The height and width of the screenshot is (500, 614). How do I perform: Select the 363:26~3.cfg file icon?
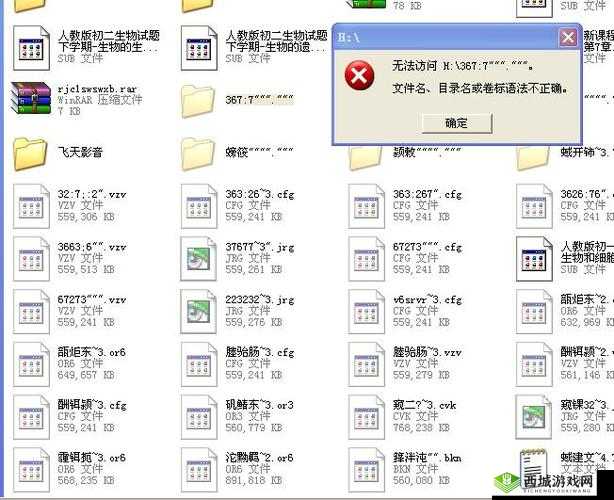(199, 205)
